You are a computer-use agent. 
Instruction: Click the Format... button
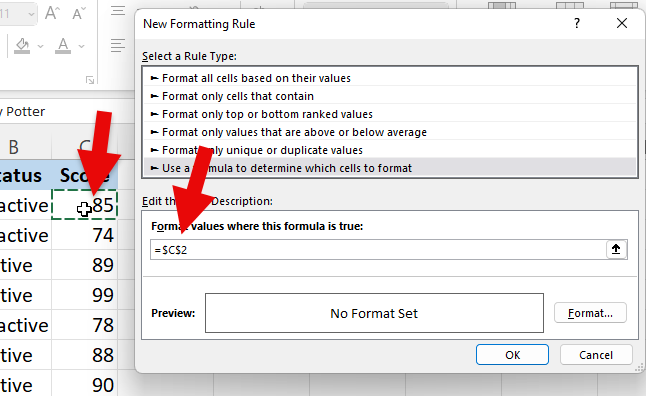(x=590, y=313)
